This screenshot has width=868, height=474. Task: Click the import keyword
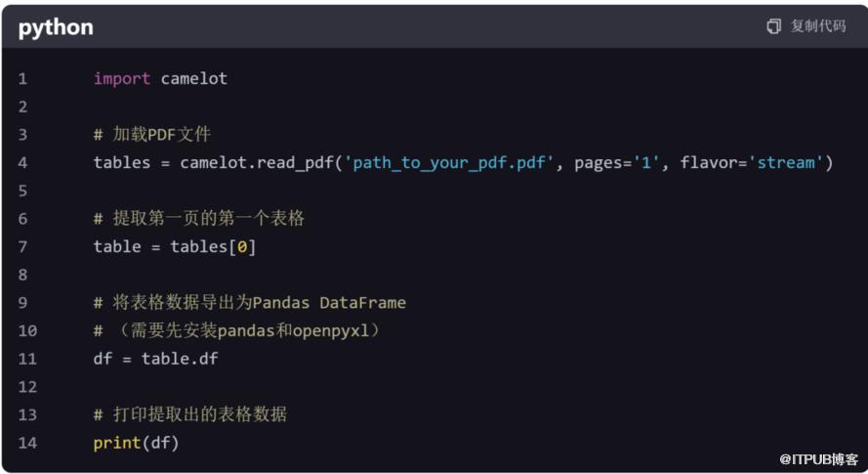pos(122,78)
